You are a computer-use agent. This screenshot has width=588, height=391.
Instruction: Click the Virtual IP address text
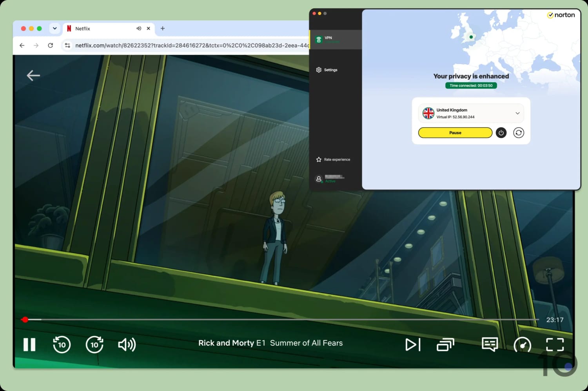click(456, 117)
